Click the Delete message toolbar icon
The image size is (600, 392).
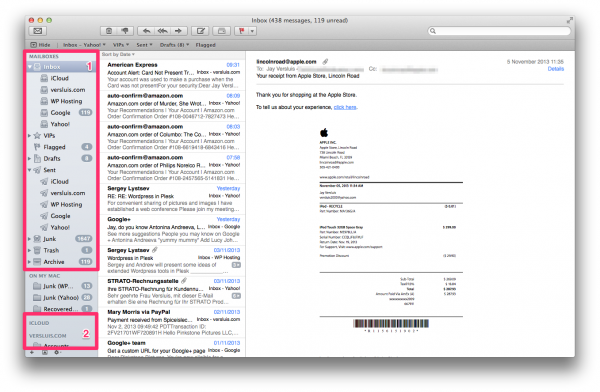coord(109,31)
